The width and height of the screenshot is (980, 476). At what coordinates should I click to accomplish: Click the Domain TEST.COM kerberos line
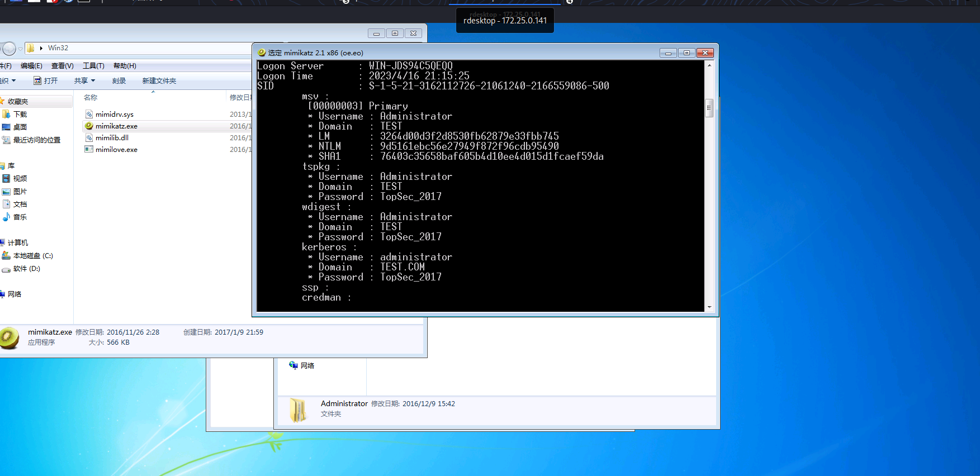[x=366, y=267]
